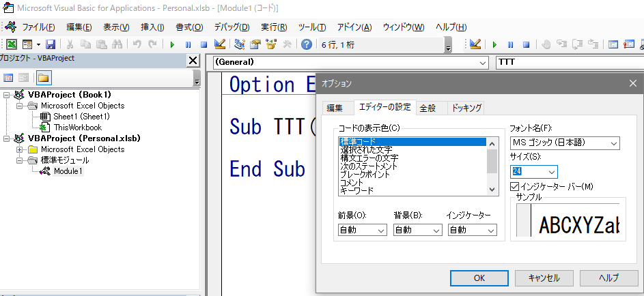644x296 pixels.
Task: Open the ファイル menu
Action: click(x=38, y=27)
